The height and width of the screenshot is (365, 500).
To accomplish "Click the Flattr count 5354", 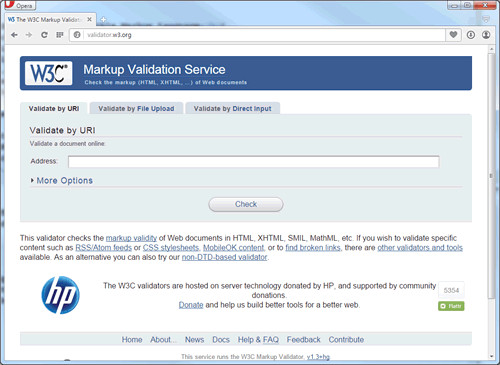I will tap(451, 290).
